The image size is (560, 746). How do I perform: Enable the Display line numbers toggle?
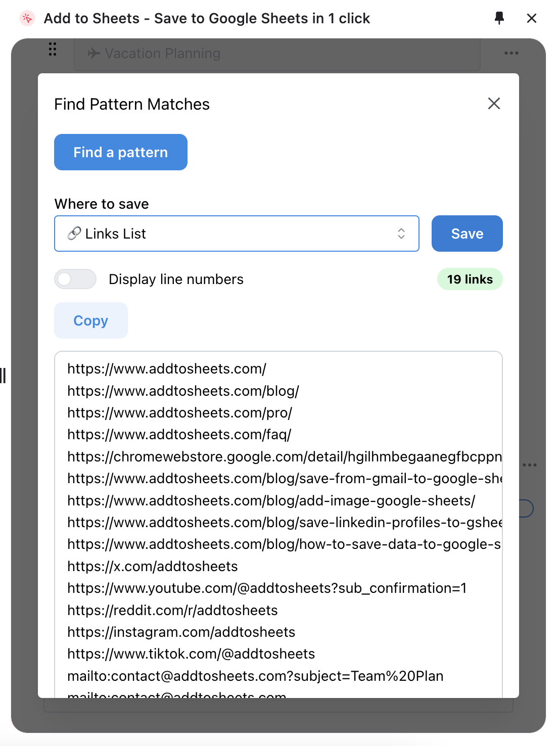pyautogui.click(x=75, y=279)
